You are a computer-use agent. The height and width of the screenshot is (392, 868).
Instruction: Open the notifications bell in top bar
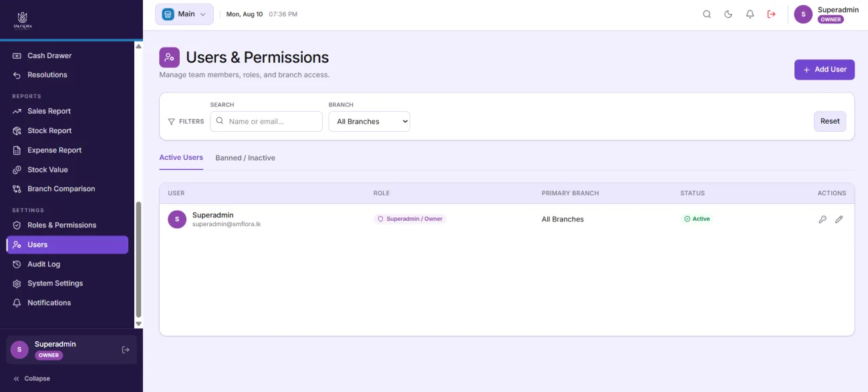coord(750,14)
